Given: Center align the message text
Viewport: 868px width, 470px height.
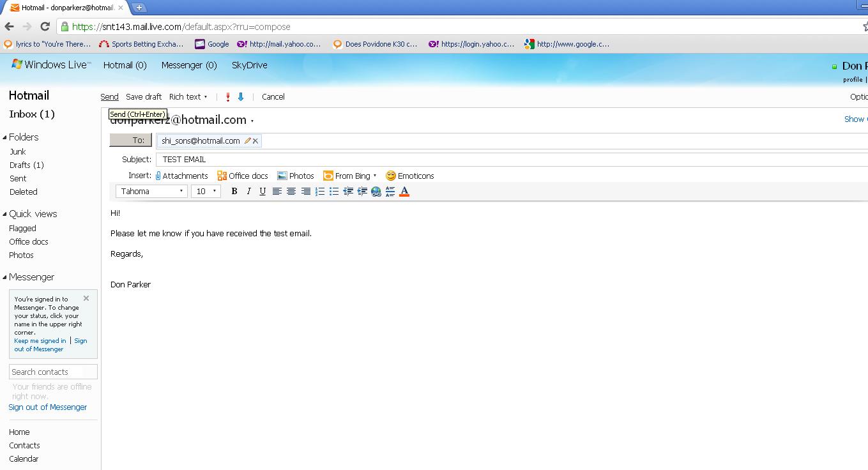Looking at the screenshot, I should [291, 192].
